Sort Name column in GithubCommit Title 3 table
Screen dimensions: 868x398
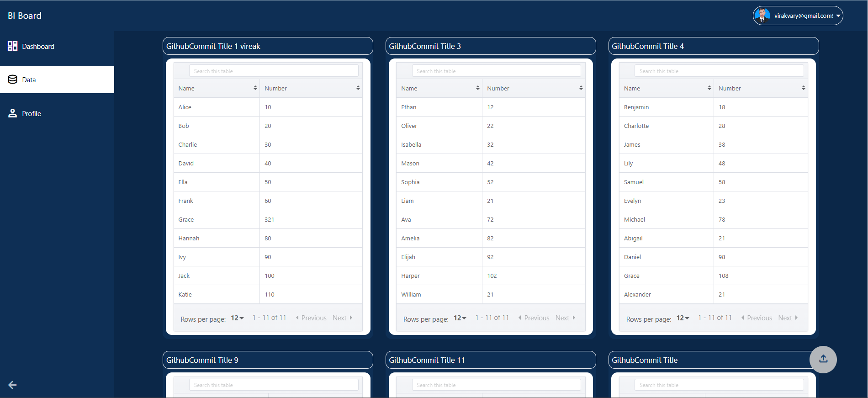pos(478,88)
